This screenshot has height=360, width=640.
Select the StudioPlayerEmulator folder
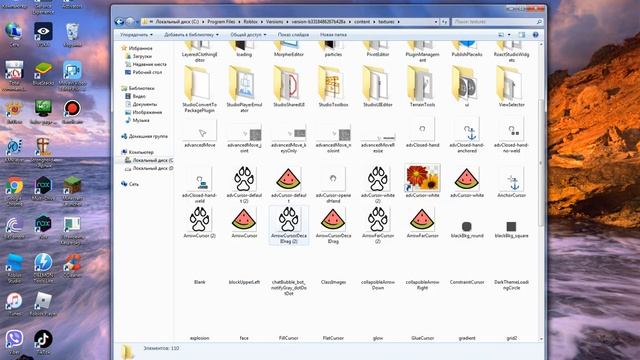tap(244, 89)
